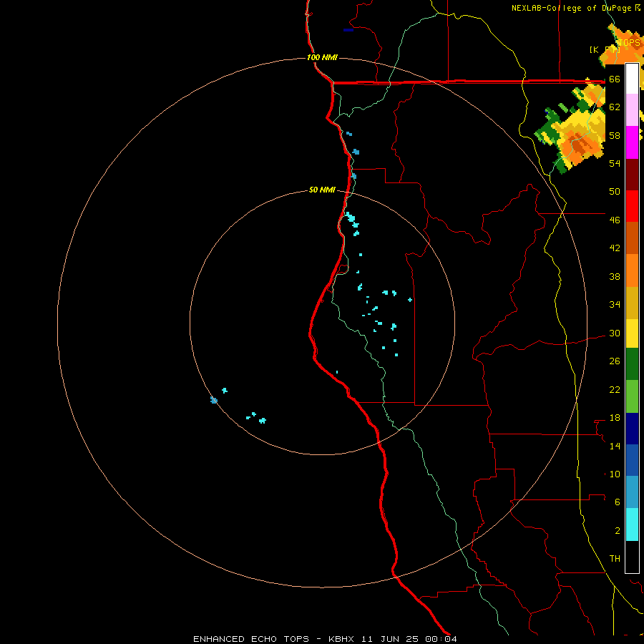Select the magenta 58 kft legend swatch
The height and width of the screenshot is (644, 644).
632,142
